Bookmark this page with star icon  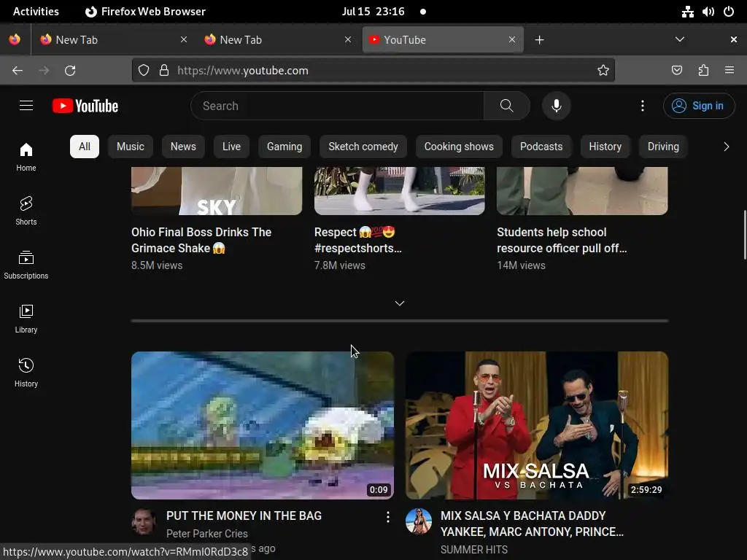click(x=603, y=71)
